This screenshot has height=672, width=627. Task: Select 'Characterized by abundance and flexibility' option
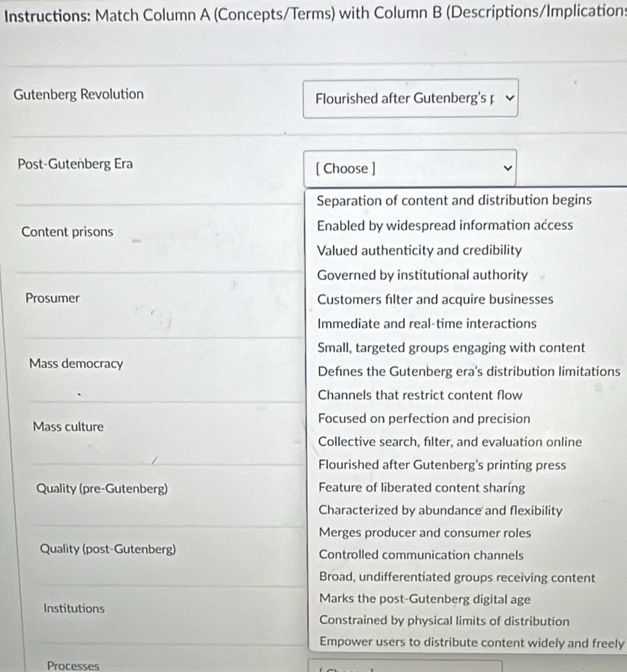pos(440,511)
